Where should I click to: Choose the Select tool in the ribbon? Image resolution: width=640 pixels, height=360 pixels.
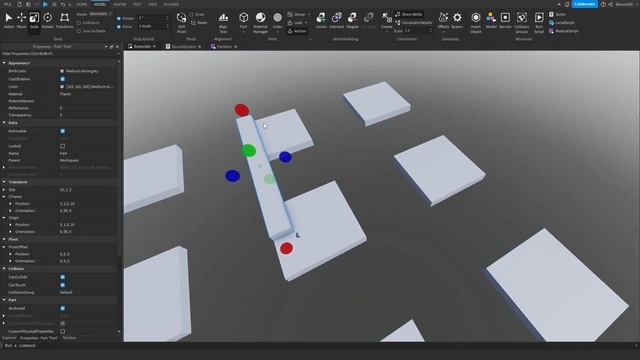[9, 20]
